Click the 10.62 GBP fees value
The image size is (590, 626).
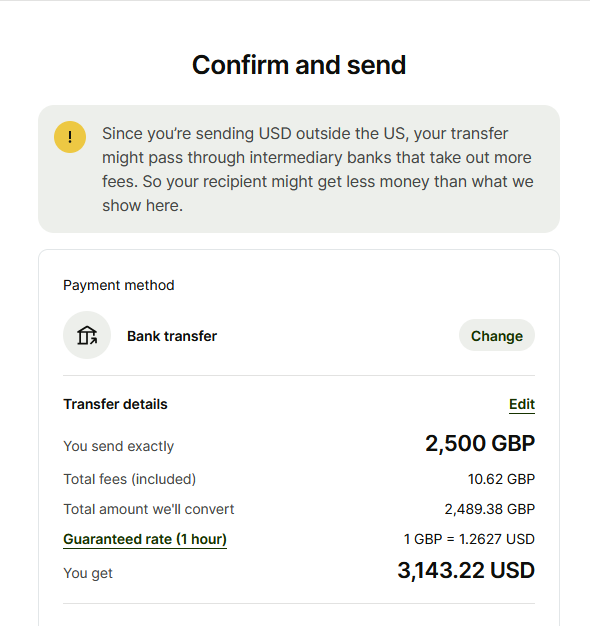coord(501,479)
